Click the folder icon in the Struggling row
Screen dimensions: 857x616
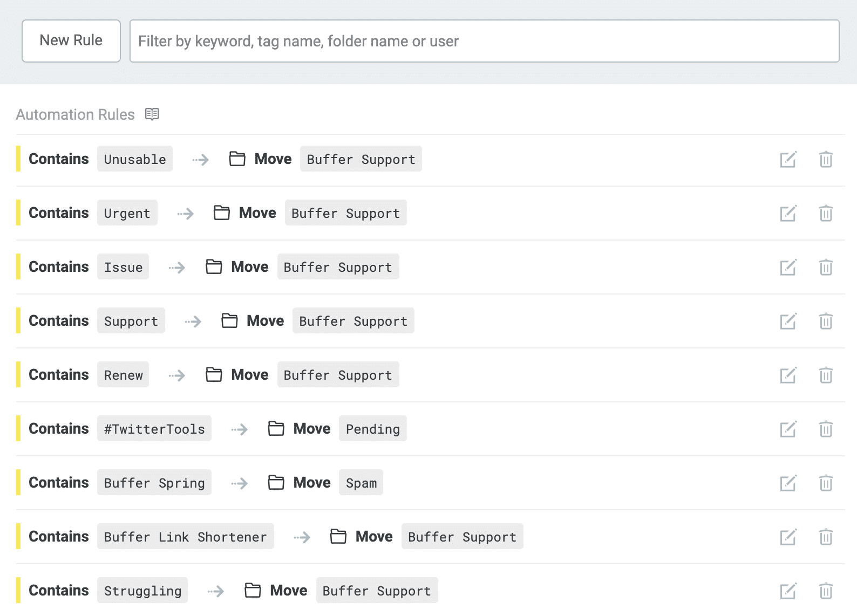(x=253, y=590)
